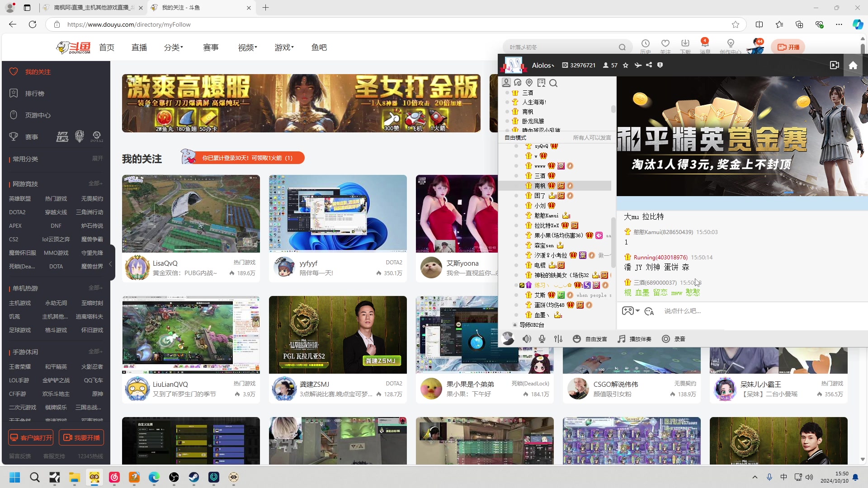Click the video camera icon in voice panel header
868x488 pixels.
pos(835,66)
